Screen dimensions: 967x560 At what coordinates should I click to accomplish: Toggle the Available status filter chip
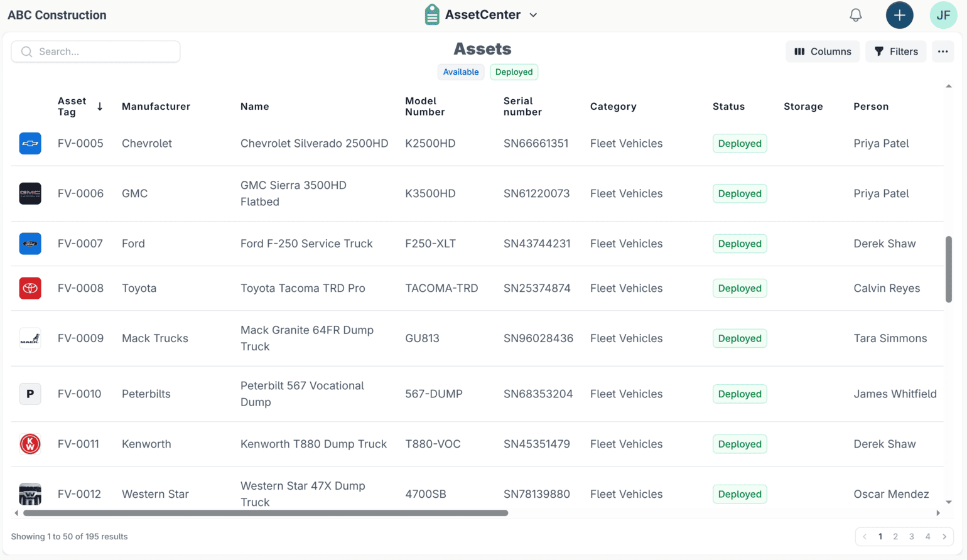(461, 72)
